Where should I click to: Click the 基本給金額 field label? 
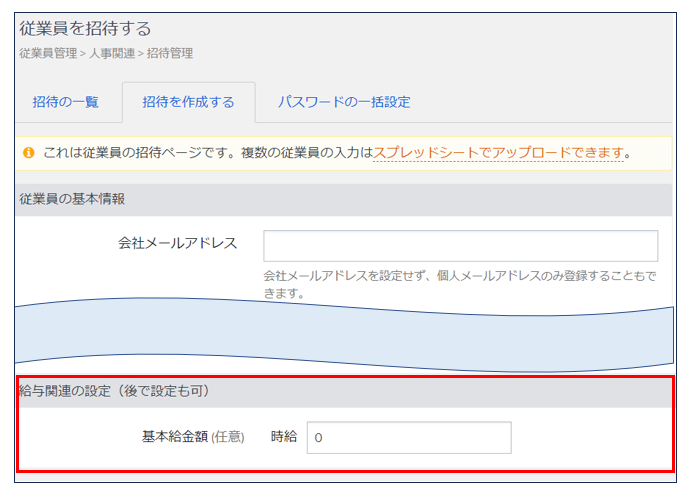click(x=174, y=437)
